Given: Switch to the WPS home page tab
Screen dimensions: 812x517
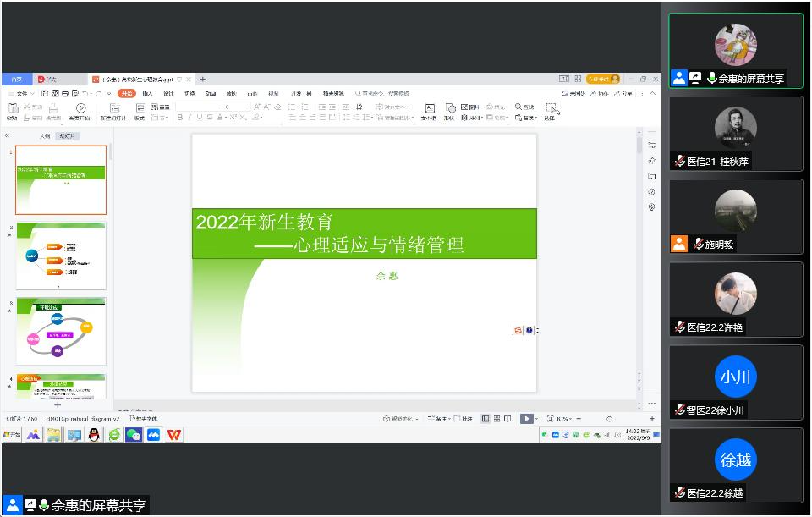Looking at the screenshot, I should [x=17, y=80].
